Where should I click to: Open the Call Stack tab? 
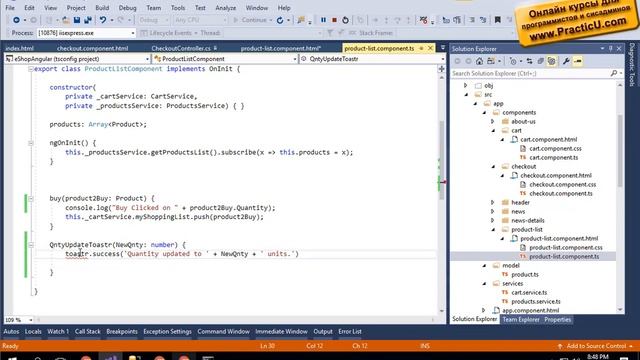[x=87, y=331]
